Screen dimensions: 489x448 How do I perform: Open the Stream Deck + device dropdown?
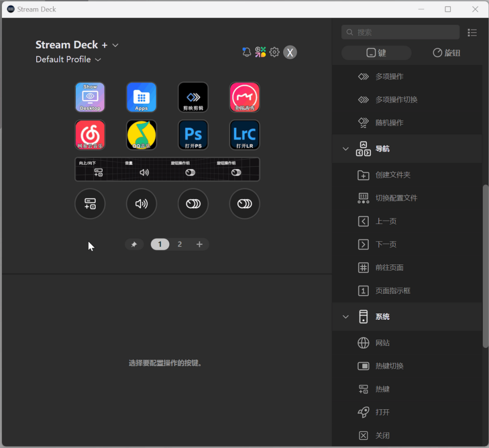point(116,45)
